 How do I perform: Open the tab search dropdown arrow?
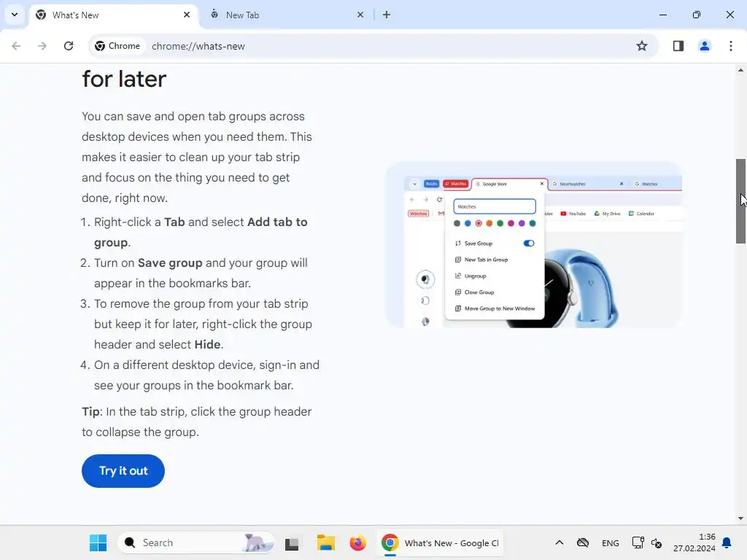click(15, 15)
